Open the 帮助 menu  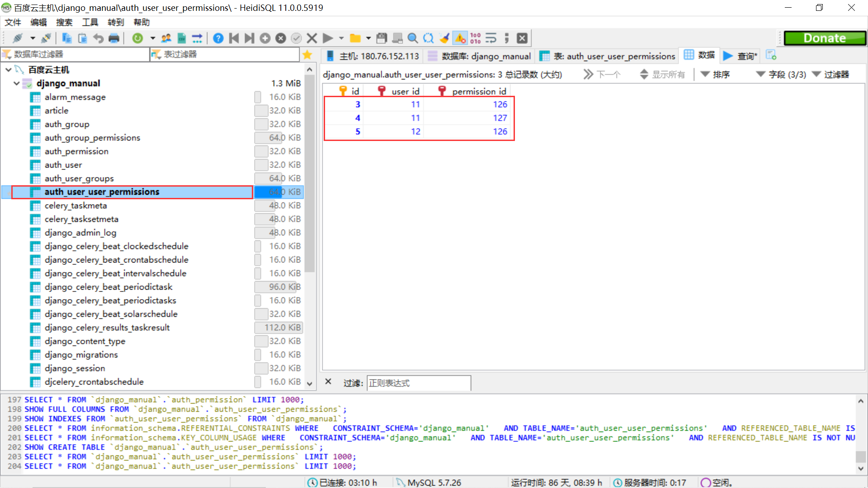coord(142,22)
